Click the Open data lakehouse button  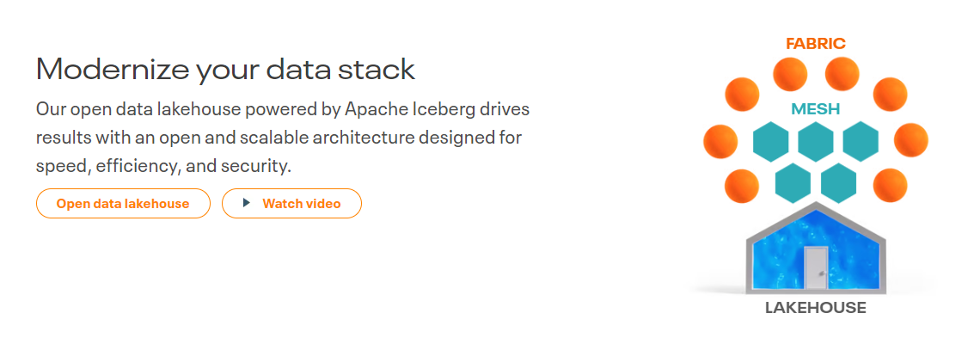(123, 204)
